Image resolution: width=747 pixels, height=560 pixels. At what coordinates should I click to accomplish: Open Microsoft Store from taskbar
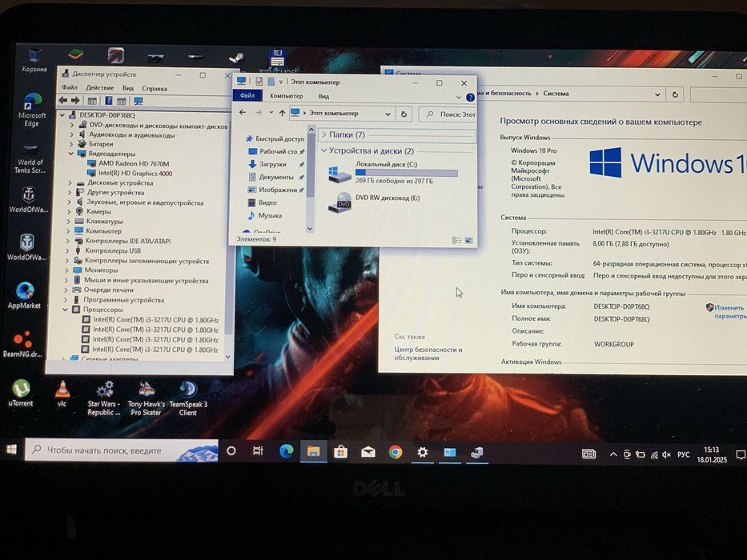340,451
